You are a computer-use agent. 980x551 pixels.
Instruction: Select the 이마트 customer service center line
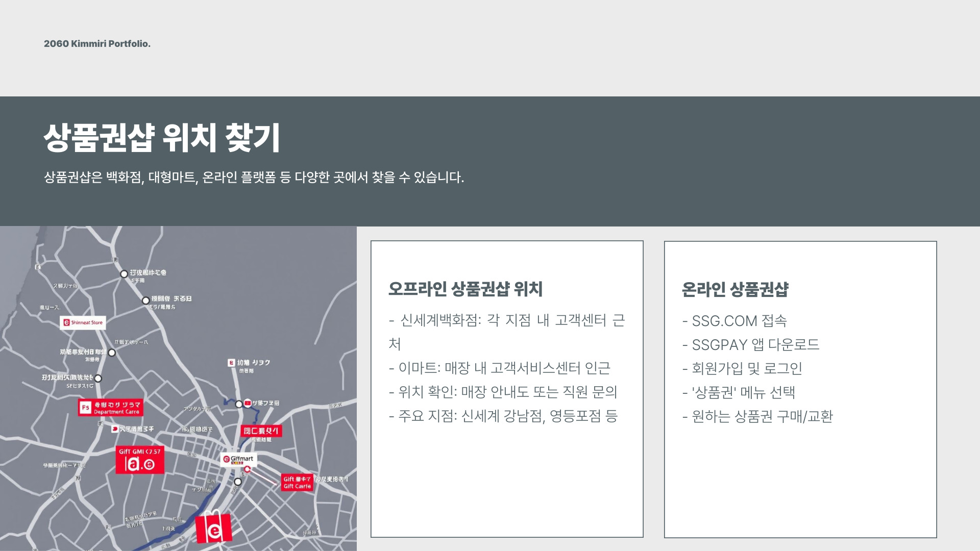[x=499, y=368]
